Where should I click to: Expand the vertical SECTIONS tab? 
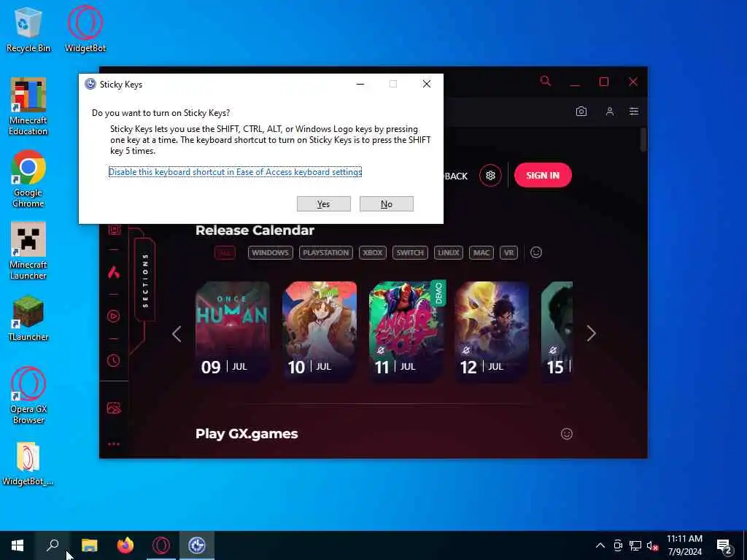click(x=145, y=280)
